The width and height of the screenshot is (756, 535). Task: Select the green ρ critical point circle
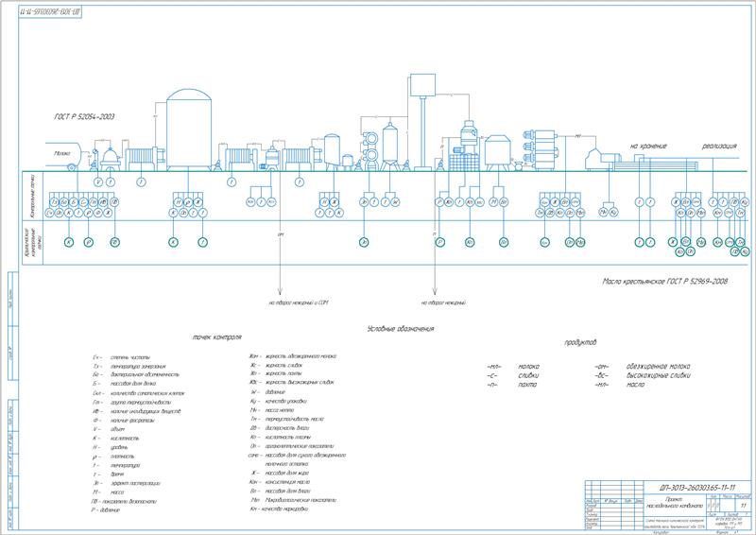pos(88,242)
